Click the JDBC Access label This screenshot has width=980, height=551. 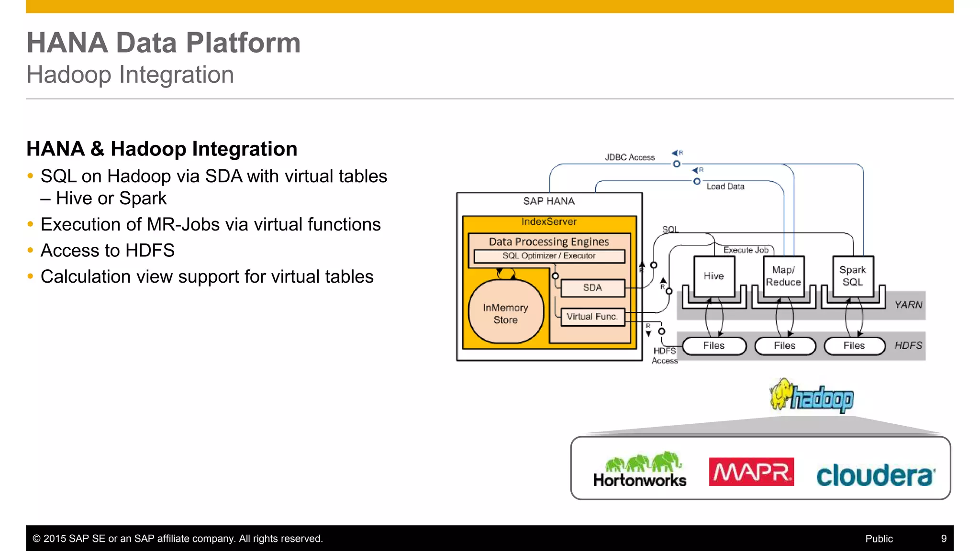[630, 157]
